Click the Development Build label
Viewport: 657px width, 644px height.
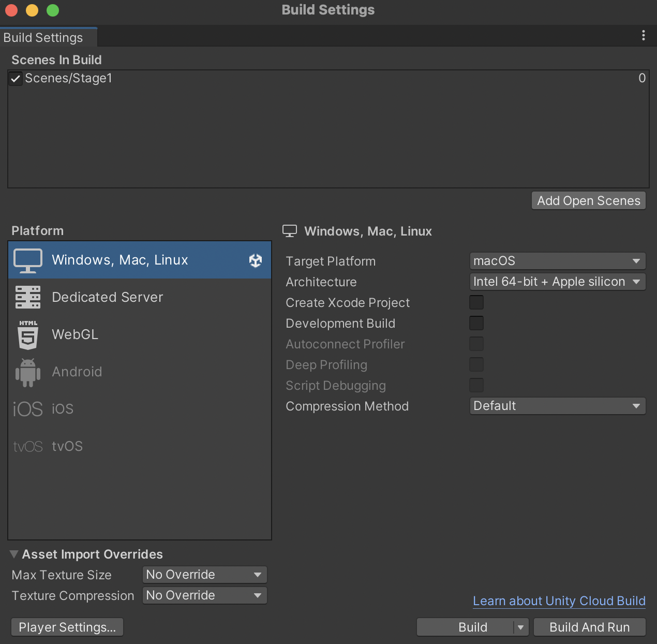click(340, 324)
